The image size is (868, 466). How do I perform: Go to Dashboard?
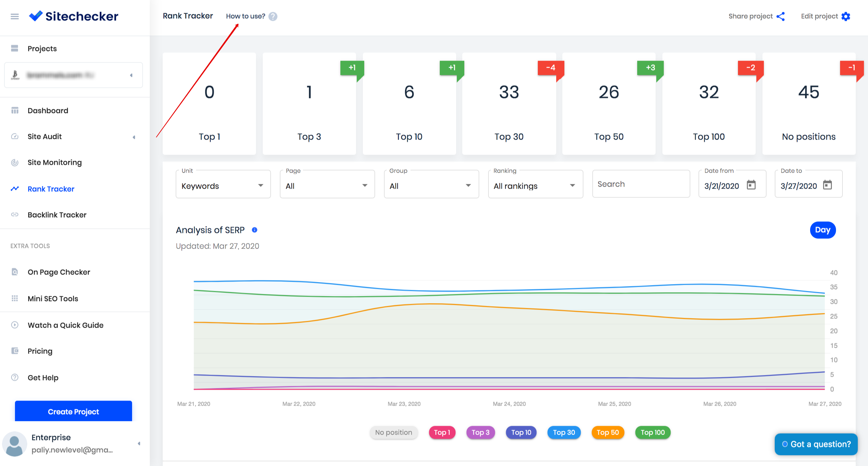(x=48, y=110)
